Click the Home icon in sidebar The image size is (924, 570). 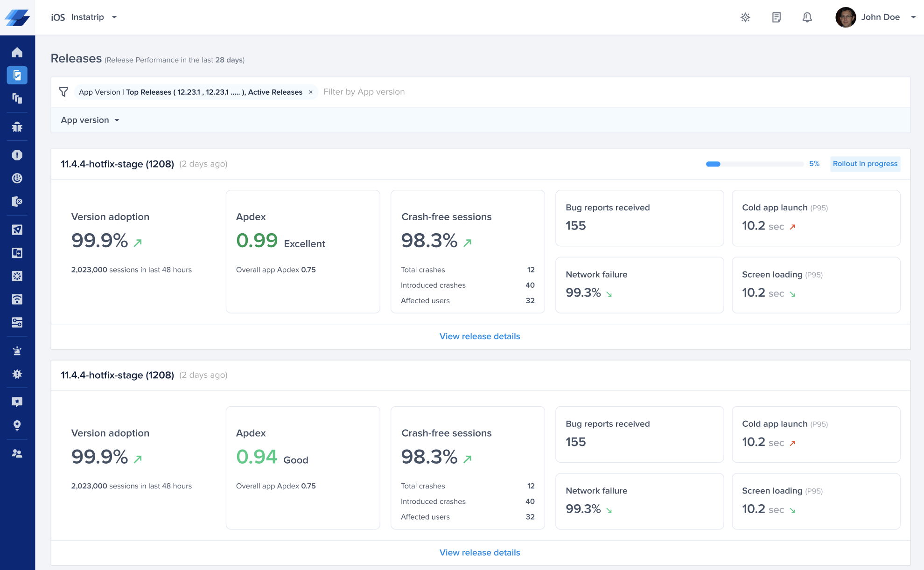click(x=17, y=52)
